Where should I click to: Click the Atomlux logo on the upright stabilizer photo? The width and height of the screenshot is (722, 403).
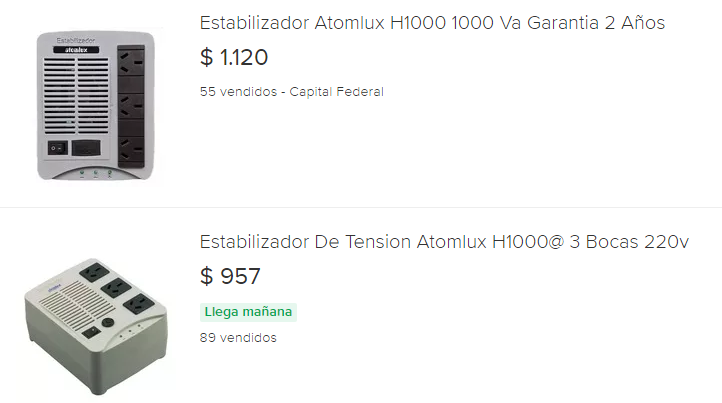point(76,50)
